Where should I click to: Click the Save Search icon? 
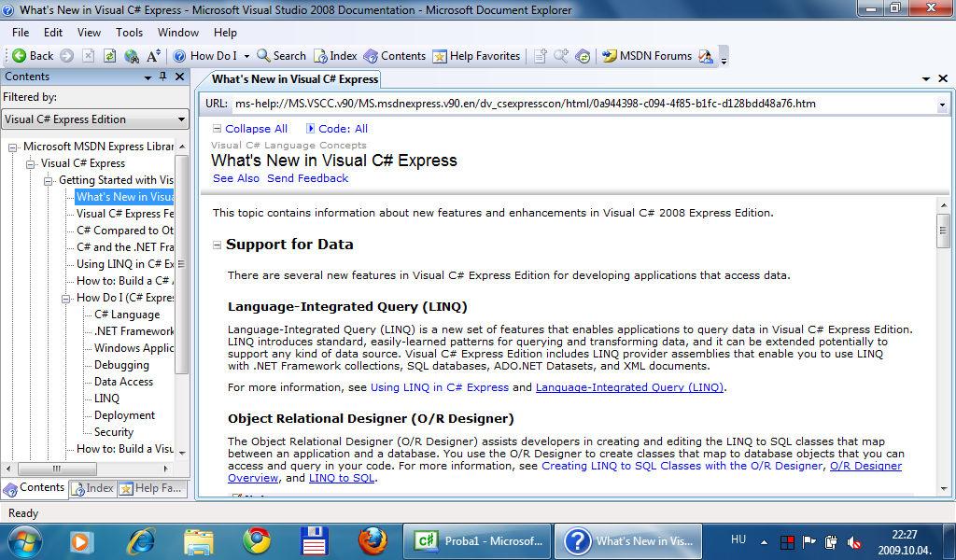561,56
